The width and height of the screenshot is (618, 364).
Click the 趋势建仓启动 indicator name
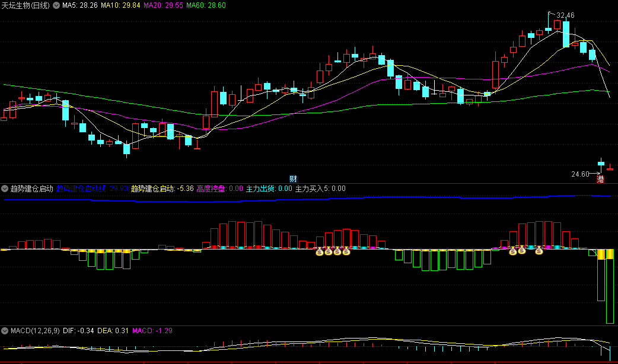pyautogui.click(x=32, y=189)
